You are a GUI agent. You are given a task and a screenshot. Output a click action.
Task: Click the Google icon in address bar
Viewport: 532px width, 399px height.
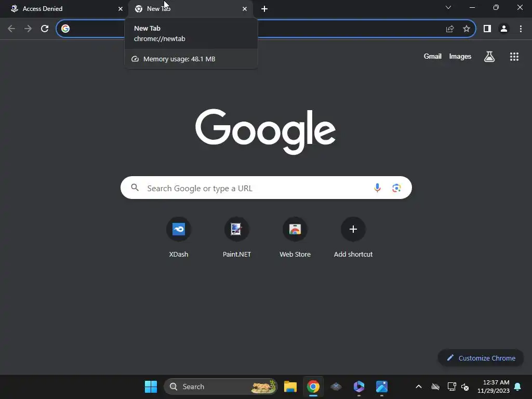click(x=65, y=29)
